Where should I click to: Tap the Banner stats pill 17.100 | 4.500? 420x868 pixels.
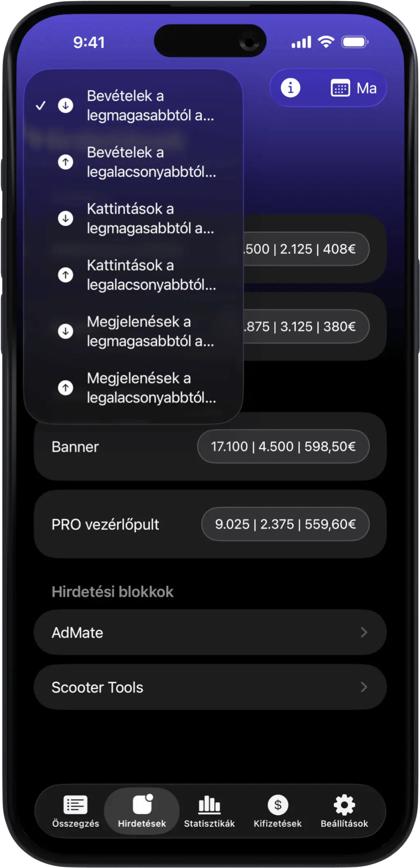tap(283, 446)
